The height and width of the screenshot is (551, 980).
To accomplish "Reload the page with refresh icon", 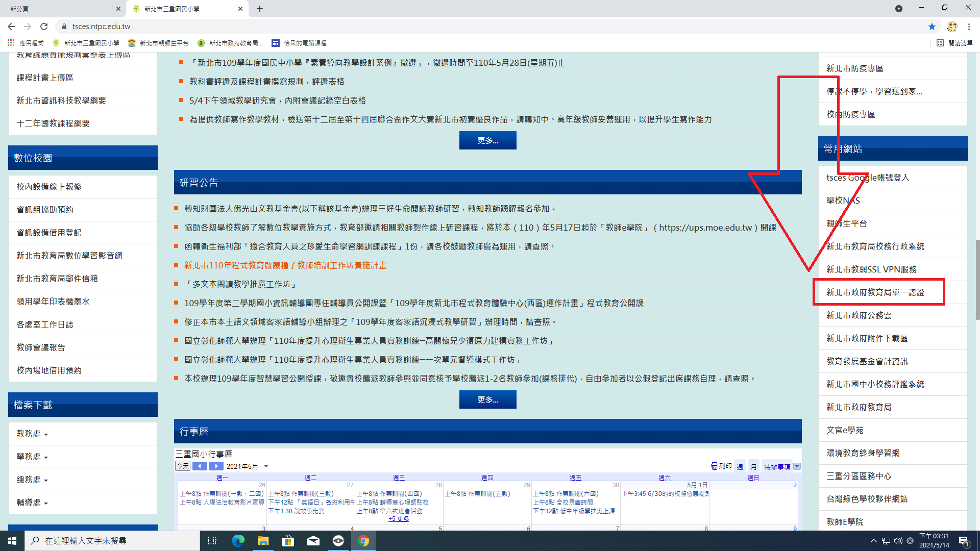I will tap(44, 27).
